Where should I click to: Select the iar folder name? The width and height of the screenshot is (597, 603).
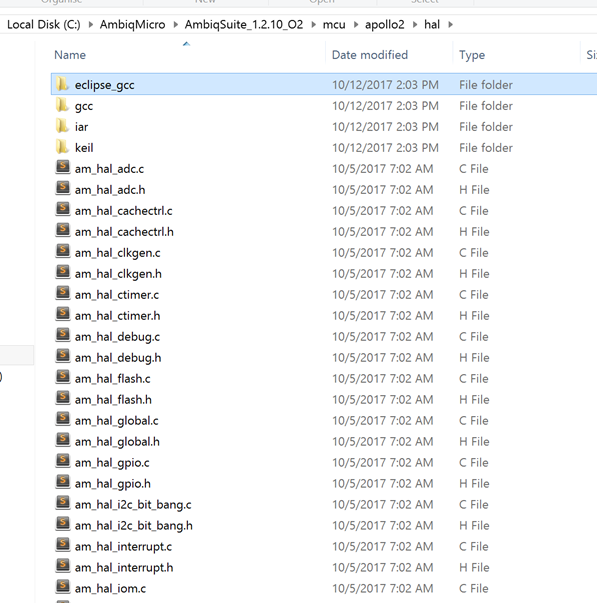pos(81,127)
